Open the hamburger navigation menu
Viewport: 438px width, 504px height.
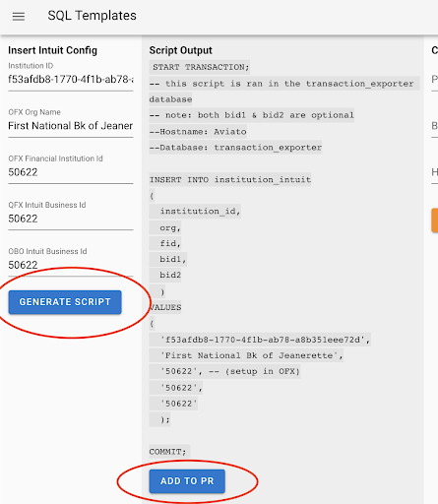click(x=19, y=17)
